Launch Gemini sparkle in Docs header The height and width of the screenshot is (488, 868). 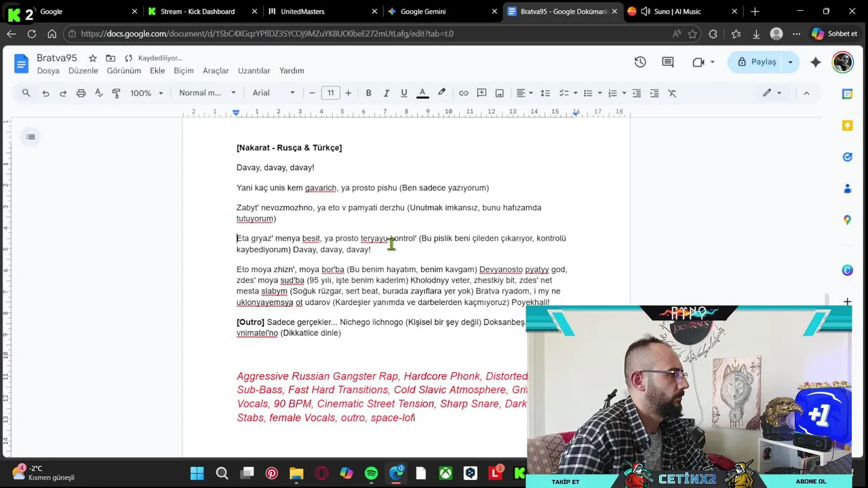(816, 62)
